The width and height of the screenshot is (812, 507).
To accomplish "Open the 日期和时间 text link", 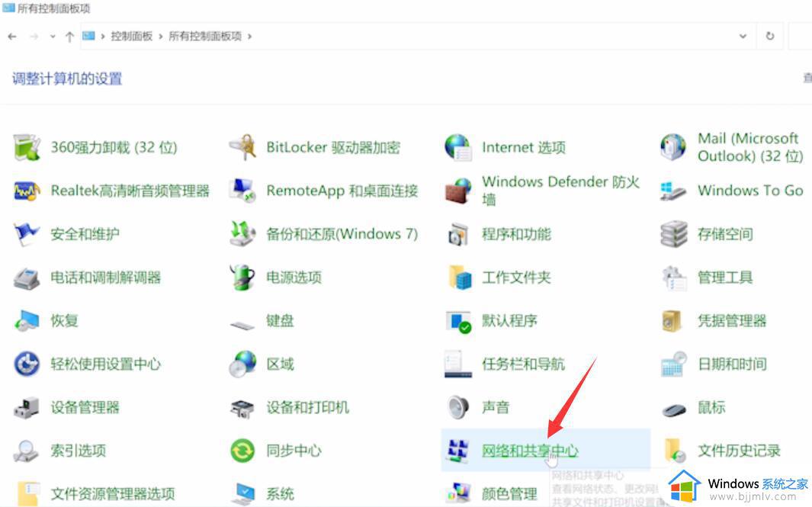I will point(732,364).
